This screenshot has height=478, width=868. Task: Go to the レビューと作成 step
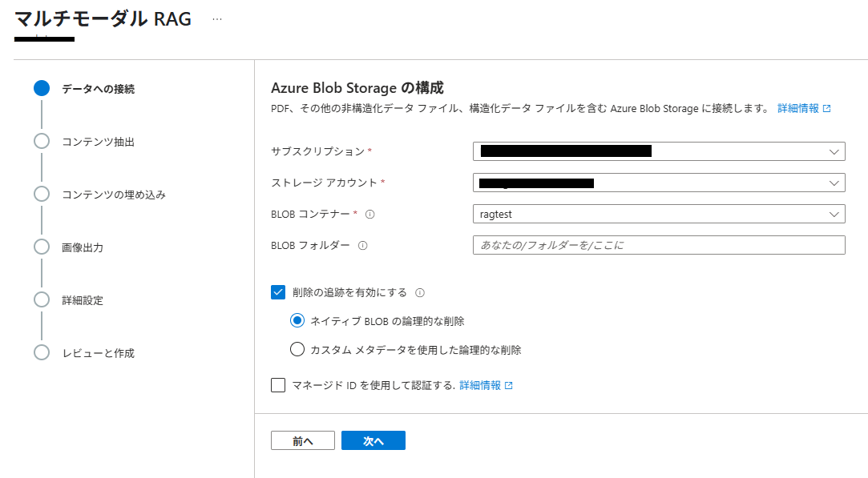coord(98,354)
